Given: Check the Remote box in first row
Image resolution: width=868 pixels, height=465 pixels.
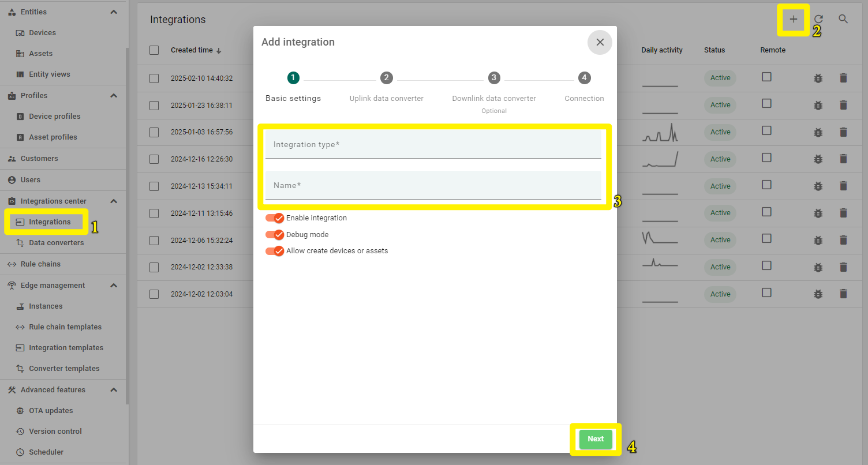Looking at the screenshot, I should coord(766,77).
